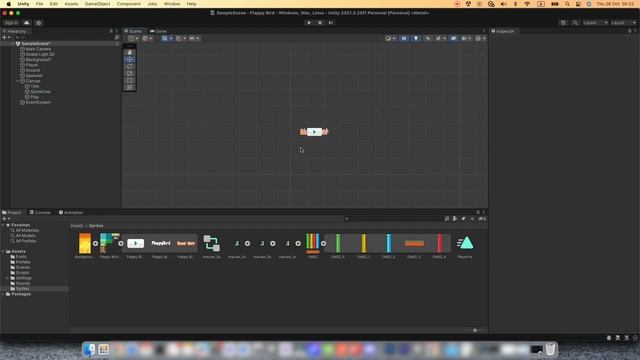Click the Project search field

394,219
